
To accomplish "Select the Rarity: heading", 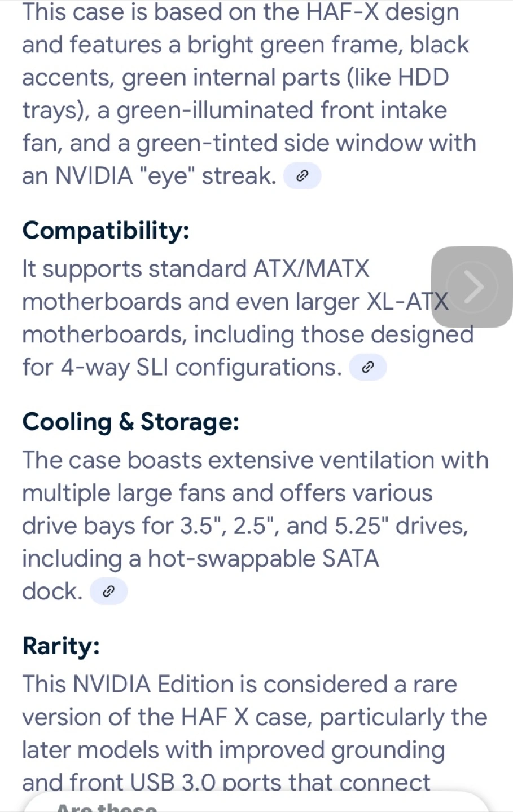I will tap(61, 646).
